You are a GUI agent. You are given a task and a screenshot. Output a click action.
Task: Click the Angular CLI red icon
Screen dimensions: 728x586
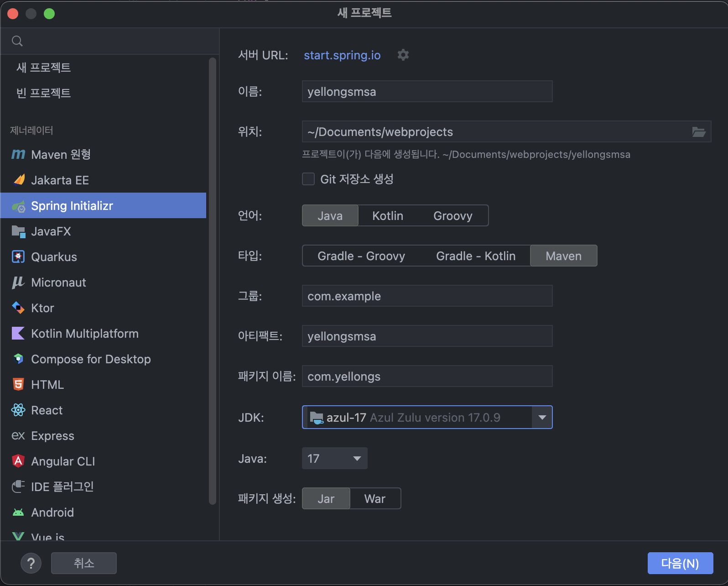point(18,461)
